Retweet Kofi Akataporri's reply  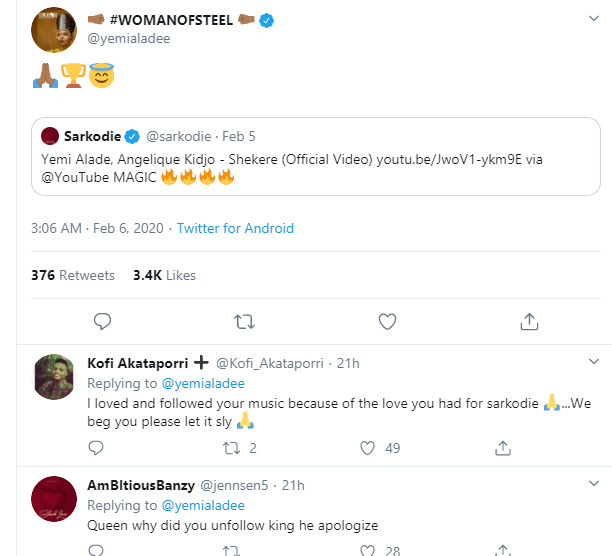pos(232,448)
